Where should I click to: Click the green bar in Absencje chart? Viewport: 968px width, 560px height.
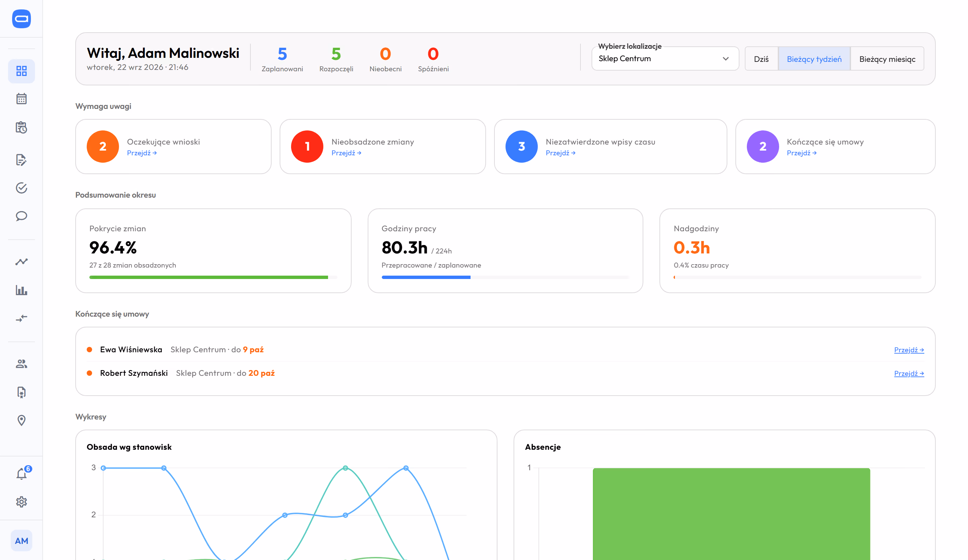(x=731, y=514)
